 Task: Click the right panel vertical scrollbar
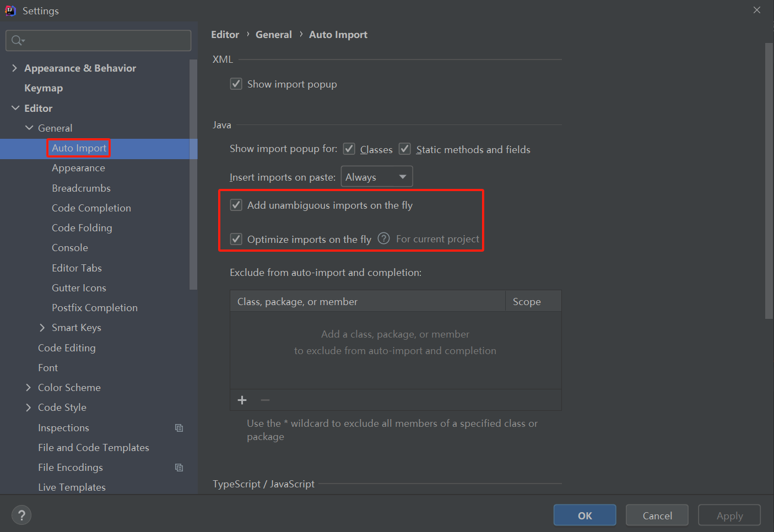point(769,182)
